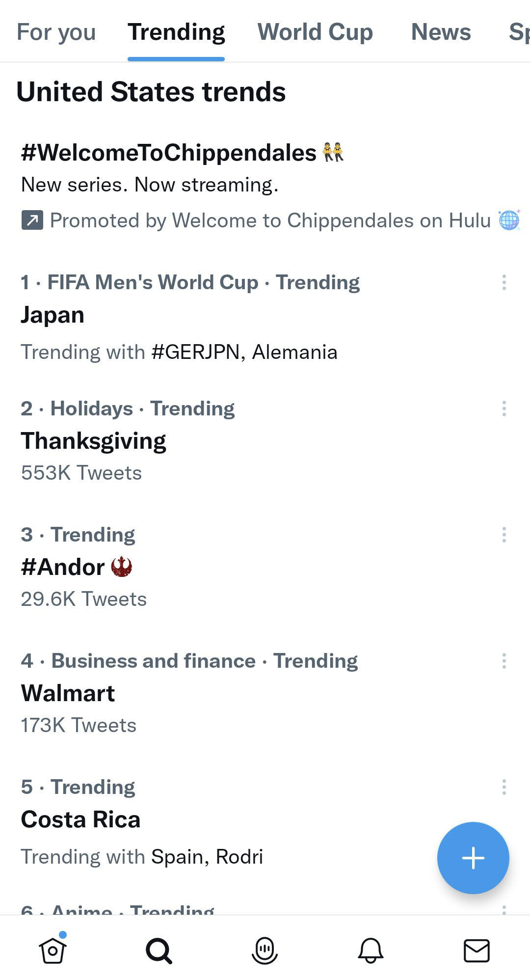Open more options for Costa Rica trend
This screenshot has width=530, height=980.
(x=504, y=787)
